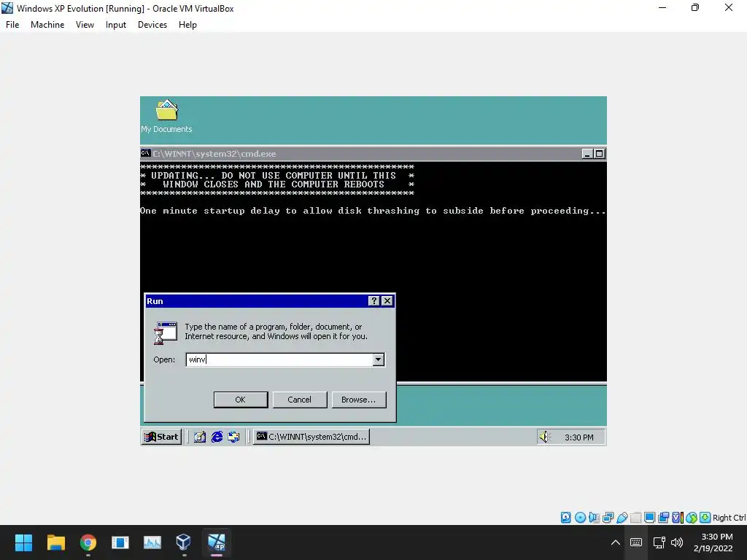
Task: Click the host network tray icon
Action: click(x=659, y=542)
